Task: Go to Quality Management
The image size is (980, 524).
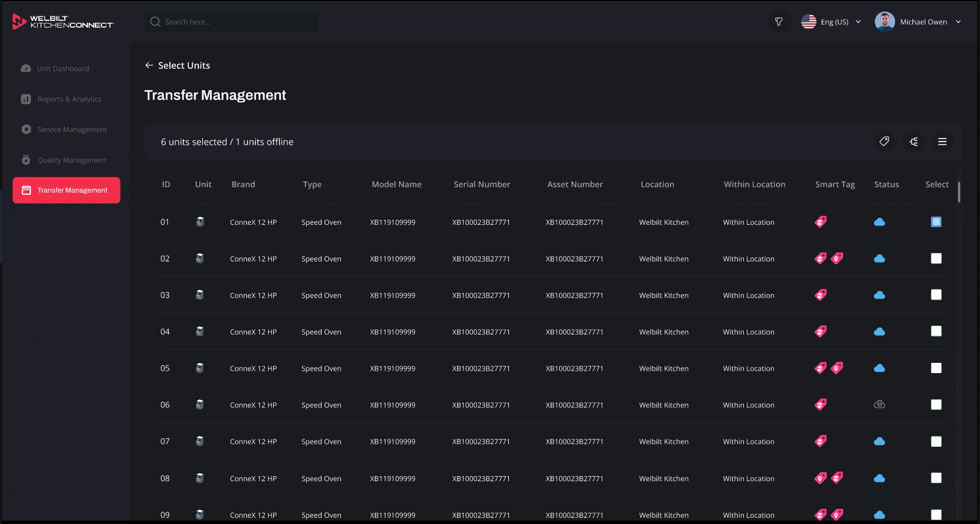Action: point(72,160)
